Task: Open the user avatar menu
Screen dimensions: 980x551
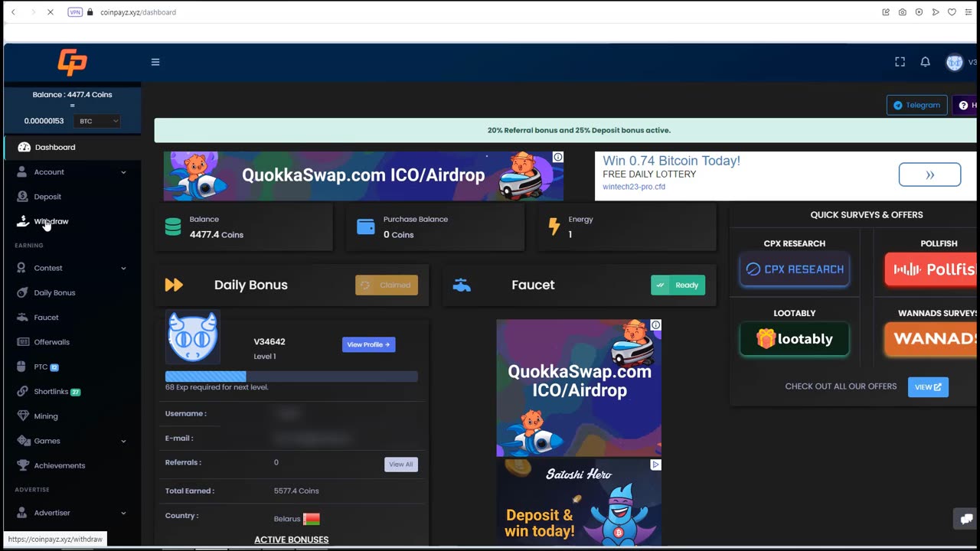Action: coord(954,63)
